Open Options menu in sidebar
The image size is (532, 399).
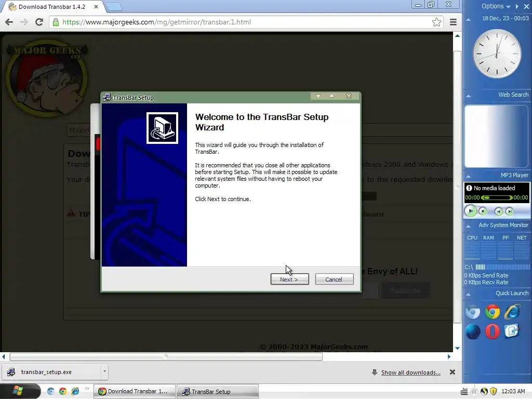coord(496,6)
